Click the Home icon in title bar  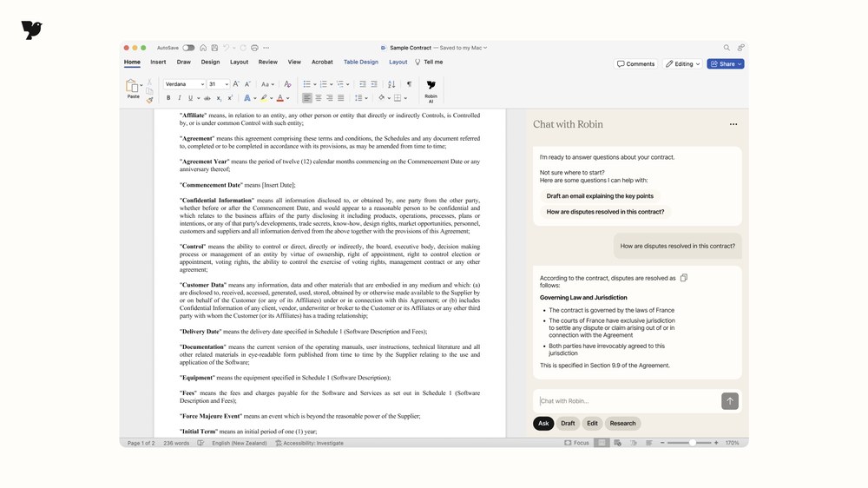(203, 48)
